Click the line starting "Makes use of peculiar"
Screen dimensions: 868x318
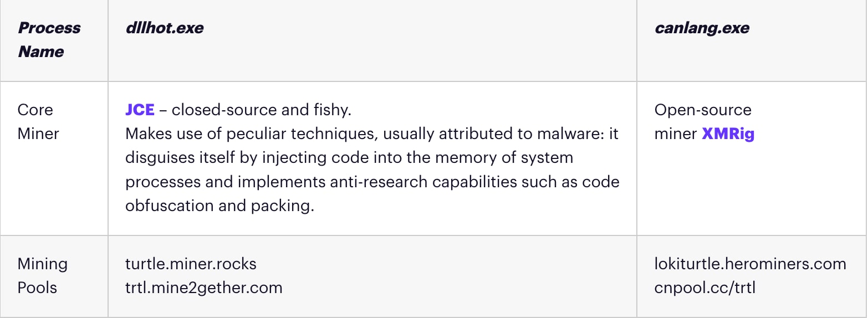371,134
